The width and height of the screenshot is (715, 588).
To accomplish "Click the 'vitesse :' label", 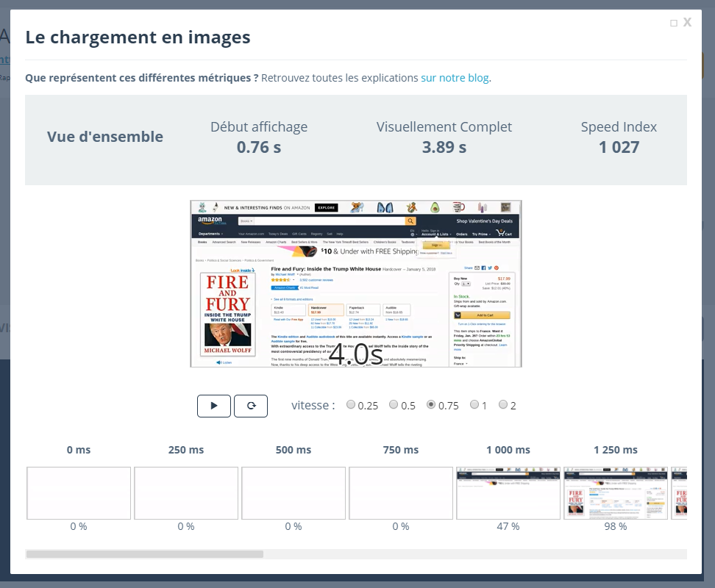I will (x=313, y=406).
